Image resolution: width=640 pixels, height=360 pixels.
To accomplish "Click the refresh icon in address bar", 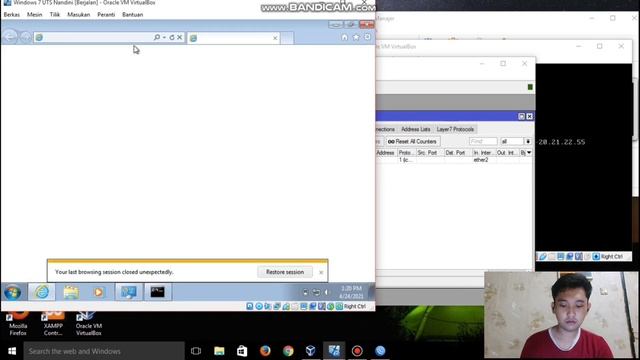I will click(172, 37).
